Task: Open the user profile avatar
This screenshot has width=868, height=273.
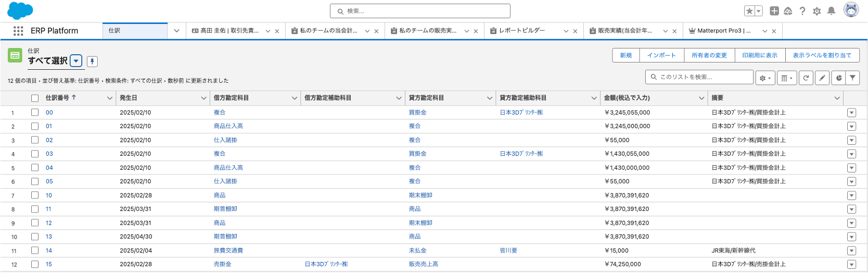Action: [x=851, y=10]
